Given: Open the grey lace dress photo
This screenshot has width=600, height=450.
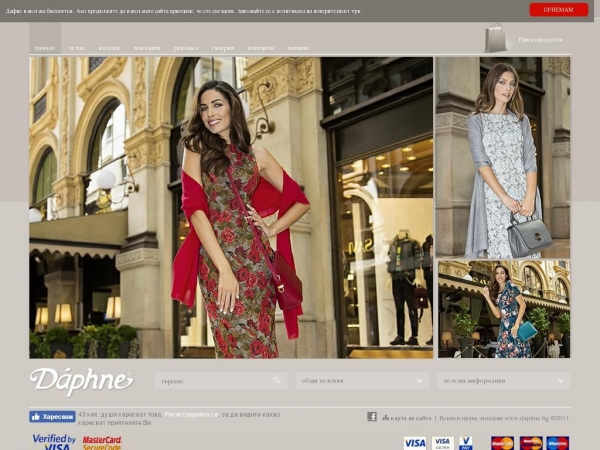Looking at the screenshot, I should coord(503,157).
